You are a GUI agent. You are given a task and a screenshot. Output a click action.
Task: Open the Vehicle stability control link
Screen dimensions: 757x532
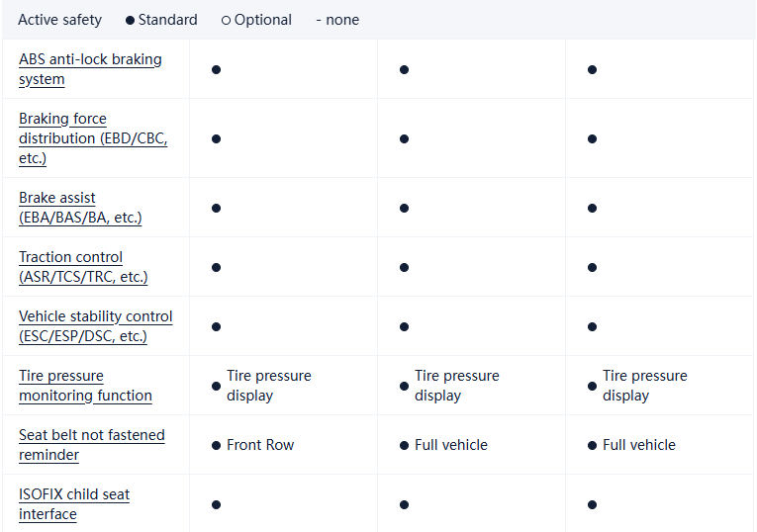point(95,326)
